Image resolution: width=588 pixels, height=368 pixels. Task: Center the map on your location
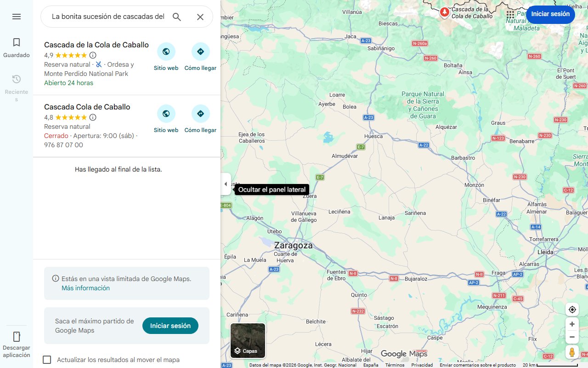point(572,309)
